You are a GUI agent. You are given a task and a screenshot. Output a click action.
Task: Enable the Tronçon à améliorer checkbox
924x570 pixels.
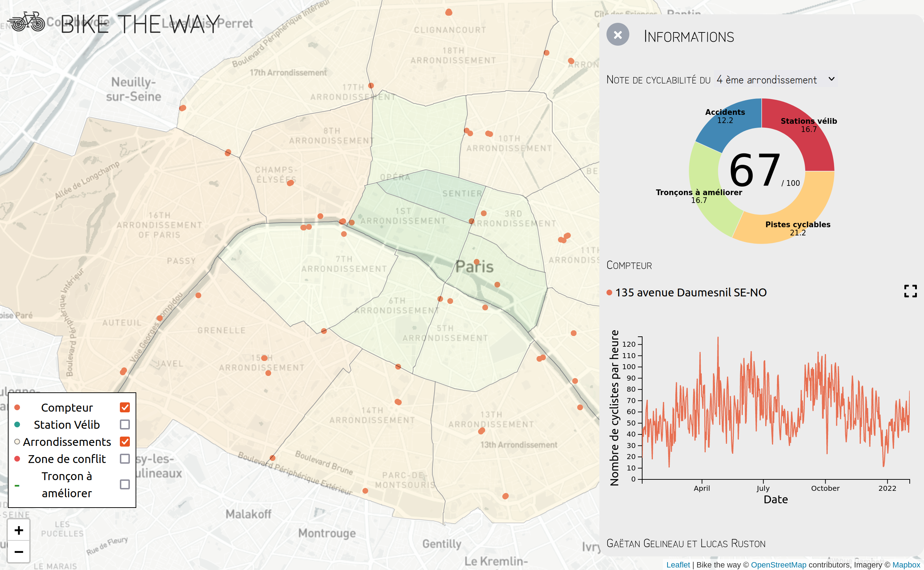pyautogui.click(x=125, y=484)
